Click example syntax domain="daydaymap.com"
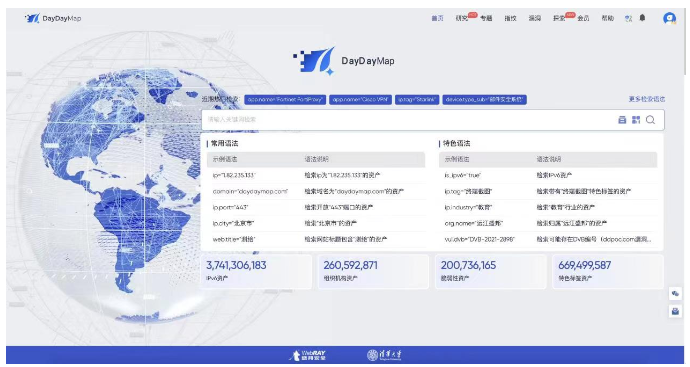The image size is (690, 367). (250, 191)
